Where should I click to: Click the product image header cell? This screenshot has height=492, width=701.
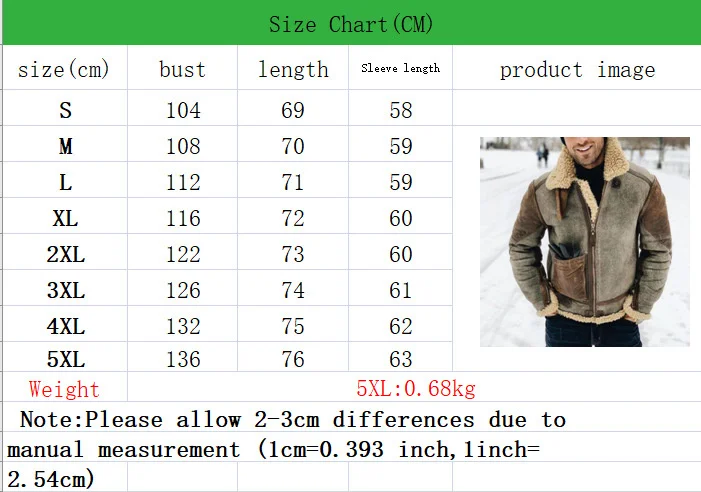click(x=577, y=67)
